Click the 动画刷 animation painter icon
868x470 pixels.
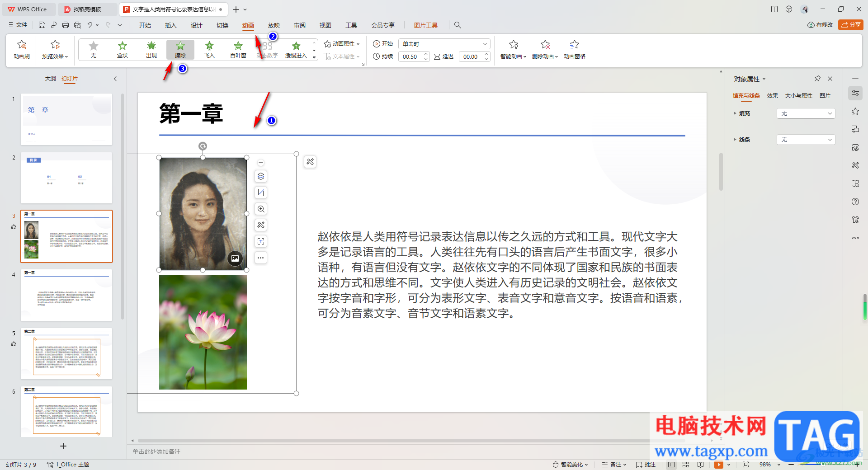click(x=21, y=49)
